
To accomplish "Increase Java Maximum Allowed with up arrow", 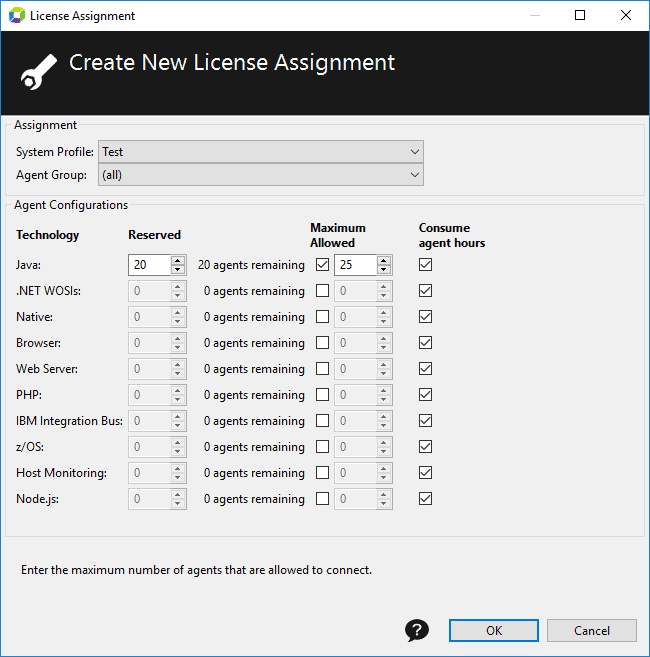I will coord(383,260).
